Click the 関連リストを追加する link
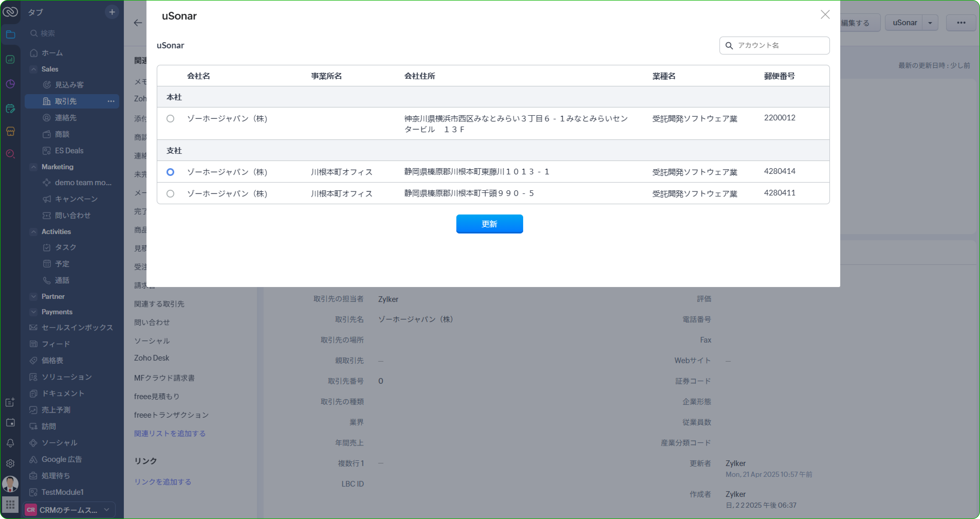 pyautogui.click(x=170, y=433)
